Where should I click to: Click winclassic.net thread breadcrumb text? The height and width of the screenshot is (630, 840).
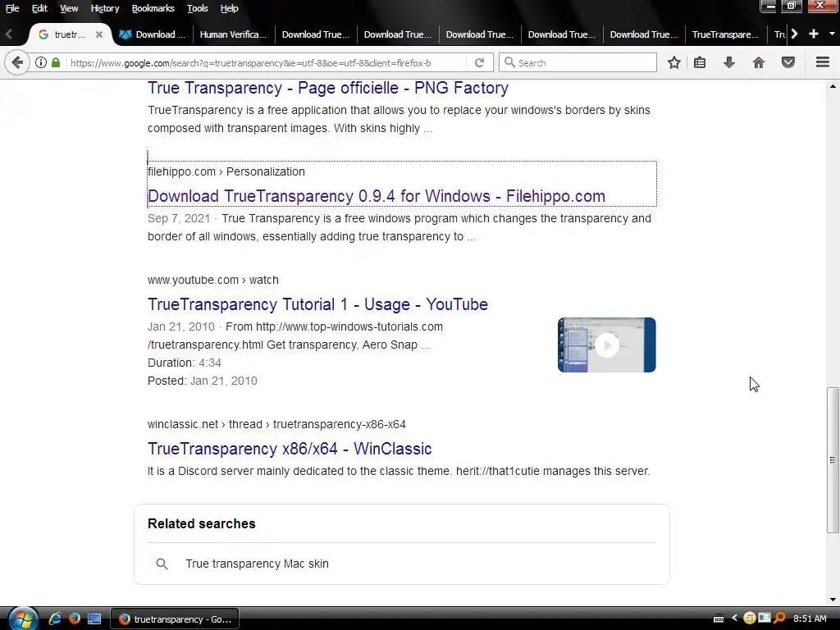pyautogui.click(x=276, y=424)
